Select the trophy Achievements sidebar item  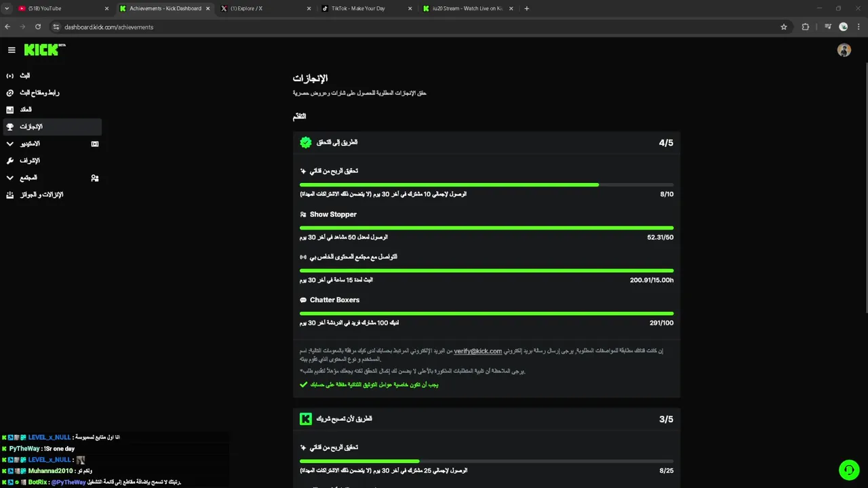31,127
